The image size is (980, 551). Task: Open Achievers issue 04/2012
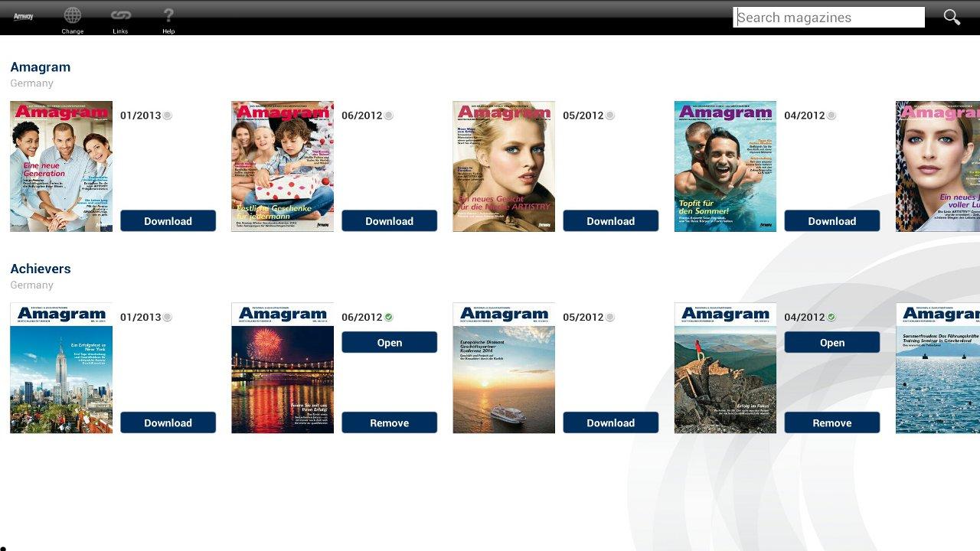[x=831, y=342]
